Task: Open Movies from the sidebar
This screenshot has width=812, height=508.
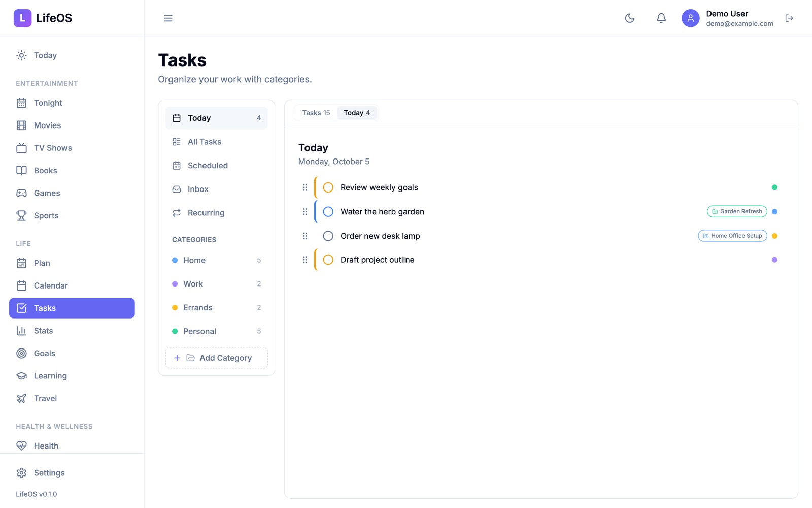Action: point(72,125)
